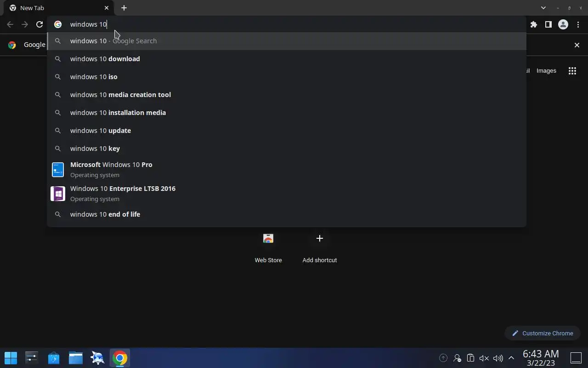Image resolution: width=588 pixels, height=368 pixels.
Task: Go forward with the forward arrow
Action: 25,24
